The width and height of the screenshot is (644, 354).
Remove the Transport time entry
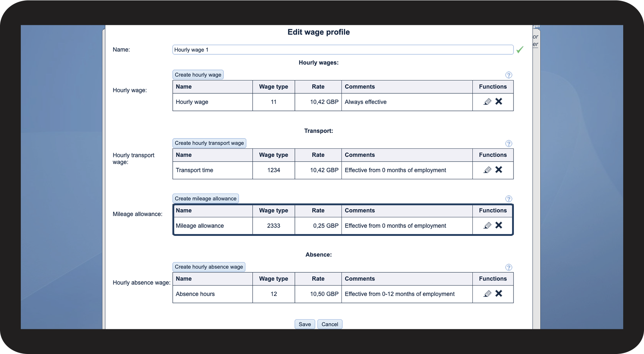coord(499,170)
